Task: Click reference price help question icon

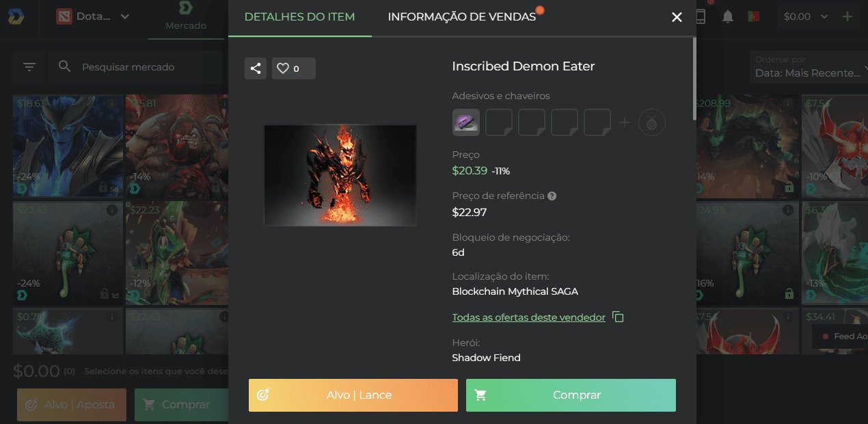Action: 552,196
